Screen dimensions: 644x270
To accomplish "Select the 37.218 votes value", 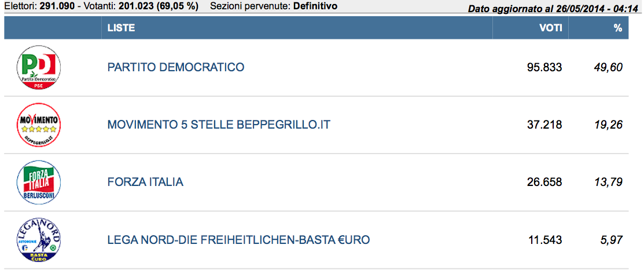I will pyautogui.click(x=544, y=125).
